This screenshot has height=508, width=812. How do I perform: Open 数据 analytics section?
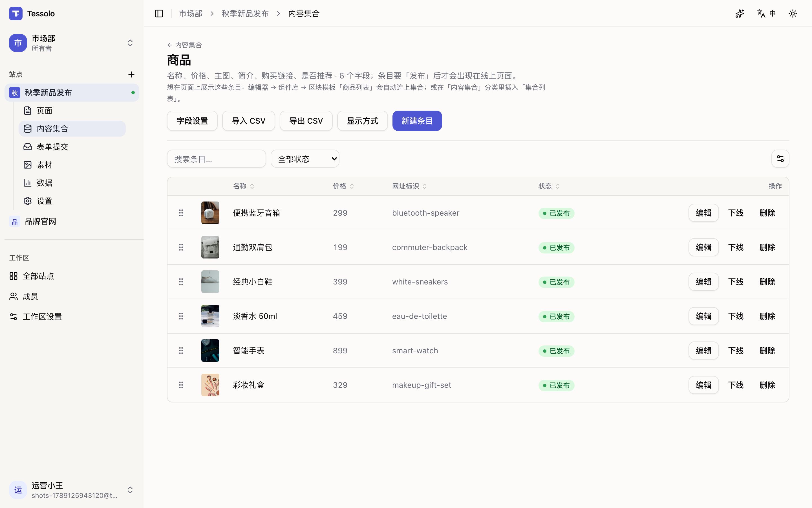point(72,183)
